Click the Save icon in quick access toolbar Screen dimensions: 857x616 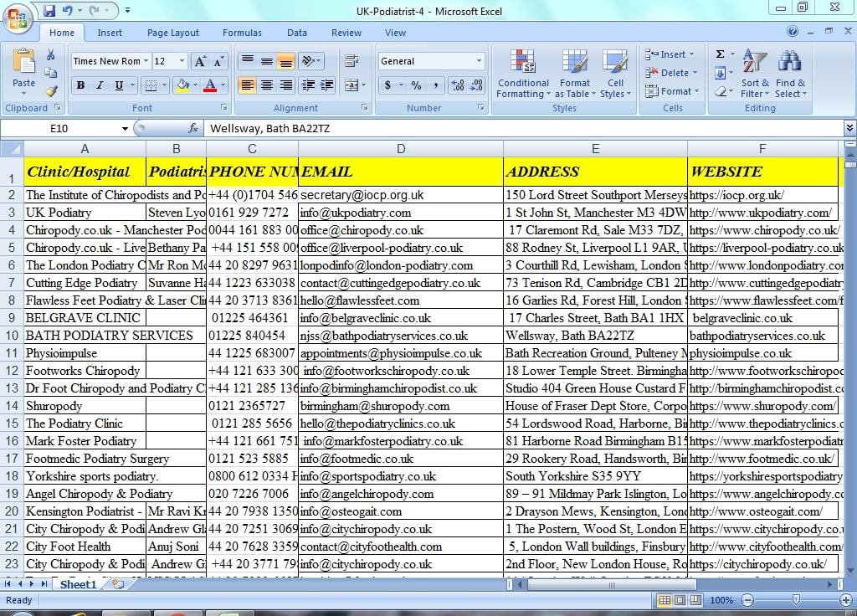click(49, 11)
